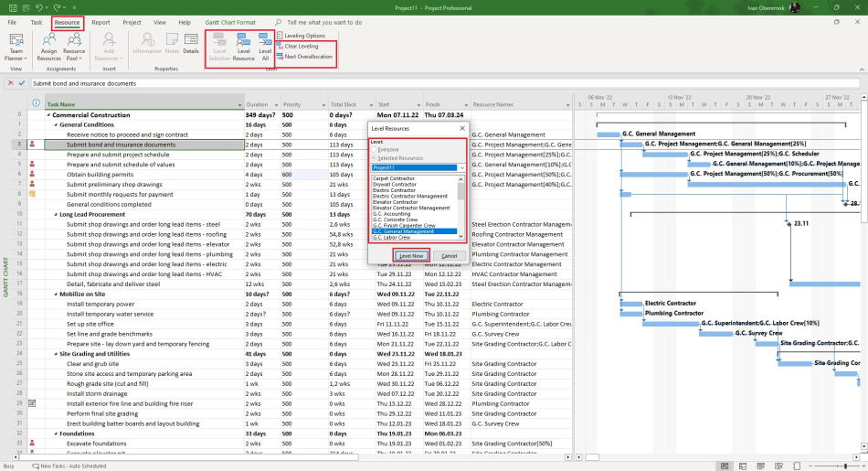Screen dimensions: 868x471
Task: Switch to Gantt Chart view in status bar
Action: (x=724, y=466)
